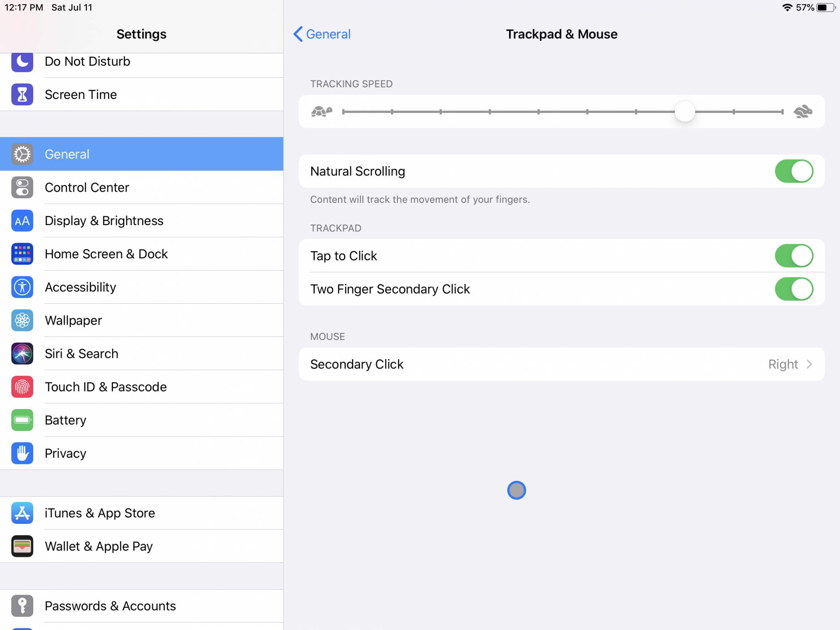This screenshot has height=630, width=840.
Task: Tap the back chevron next to General
Action: [x=298, y=34]
